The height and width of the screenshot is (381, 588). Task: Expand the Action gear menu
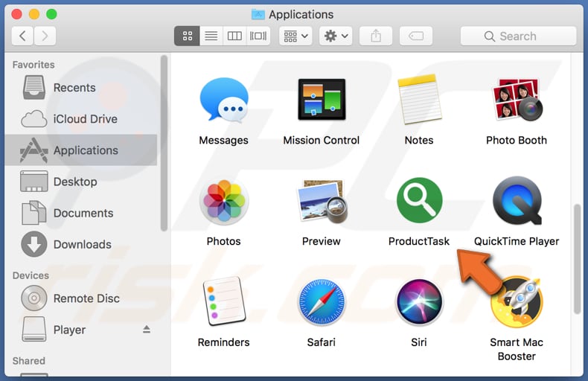tap(335, 36)
